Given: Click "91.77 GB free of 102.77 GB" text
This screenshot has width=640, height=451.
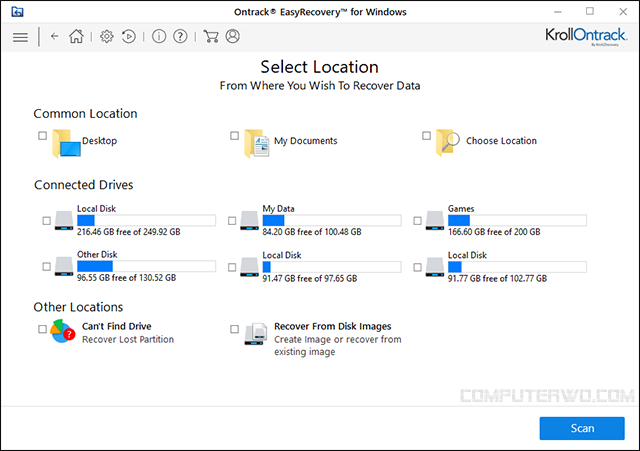Looking at the screenshot, I should click(497, 278).
